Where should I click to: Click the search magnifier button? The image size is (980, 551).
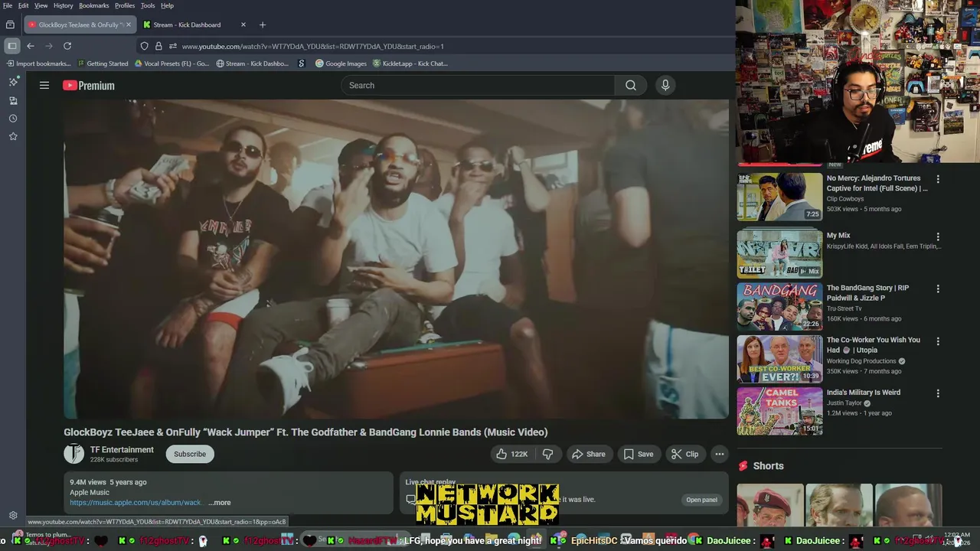[x=631, y=86]
